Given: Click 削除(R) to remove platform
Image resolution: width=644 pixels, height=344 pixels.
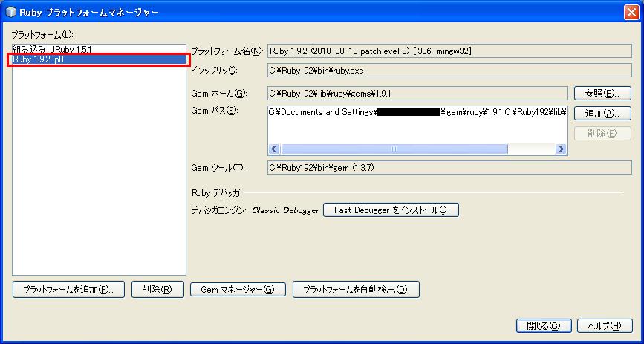Looking at the screenshot, I should (157, 289).
